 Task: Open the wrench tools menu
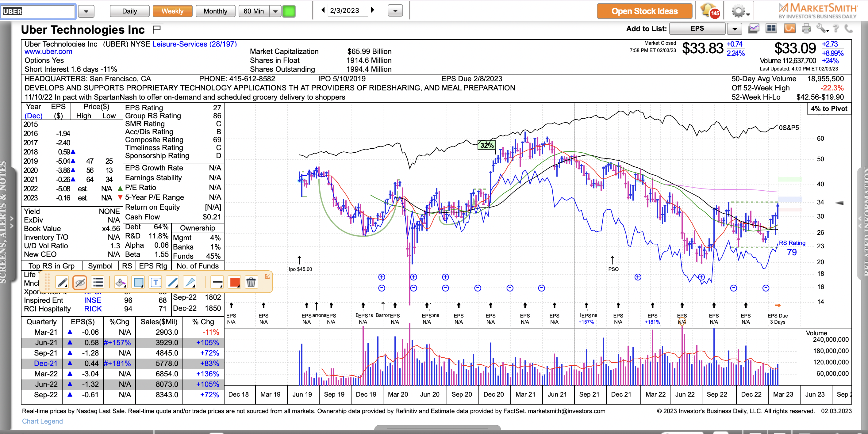822,29
